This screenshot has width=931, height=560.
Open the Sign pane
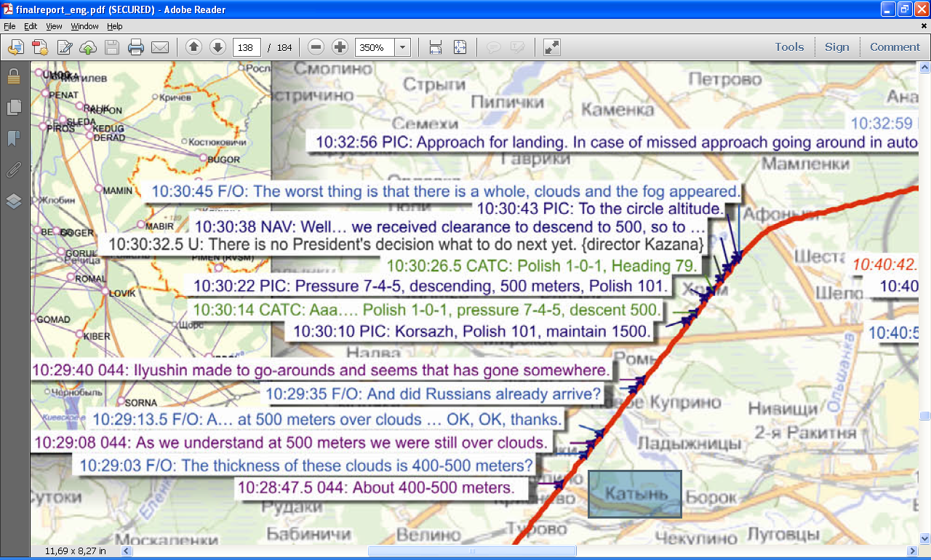coord(836,47)
